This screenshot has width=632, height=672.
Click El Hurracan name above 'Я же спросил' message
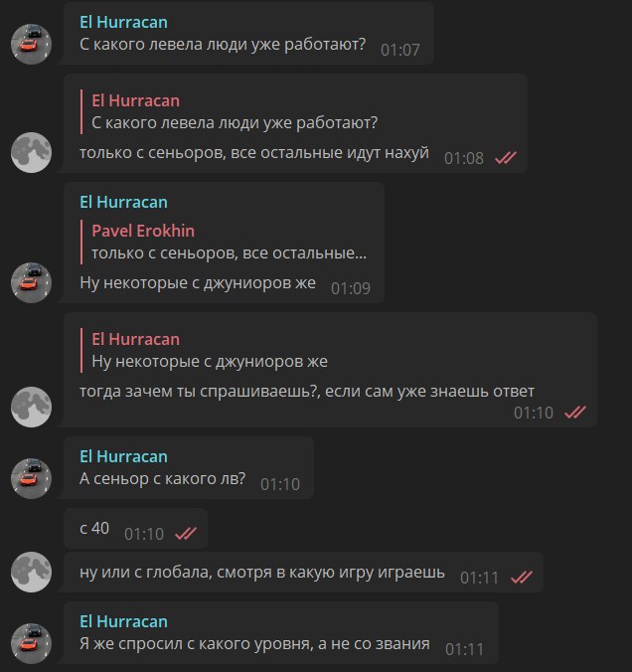(123, 621)
